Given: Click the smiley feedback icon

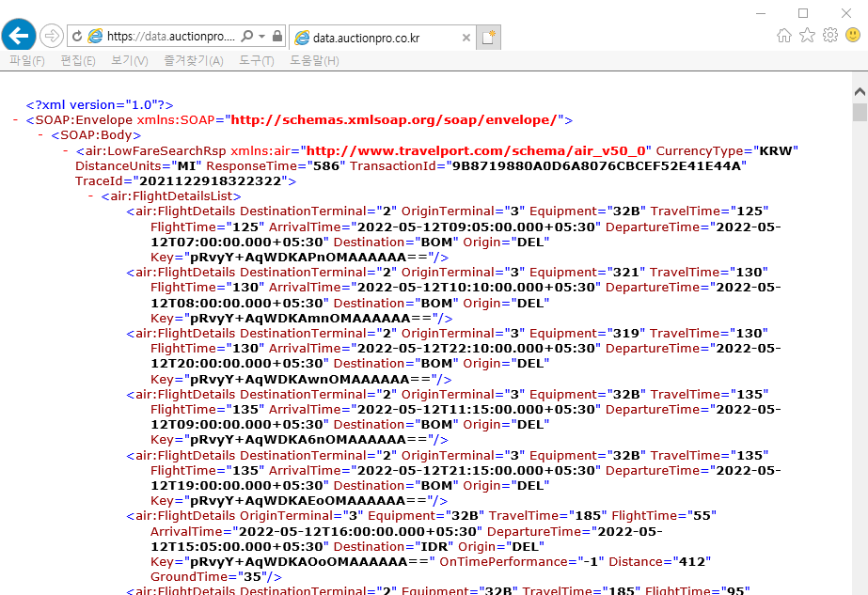Looking at the screenshot, I should (x=852, y=36).
